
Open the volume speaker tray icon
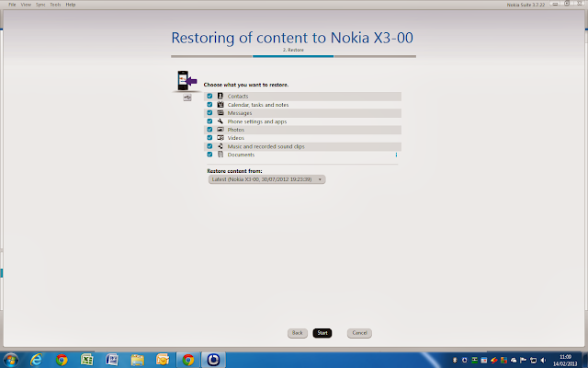[x=543, y=360]
